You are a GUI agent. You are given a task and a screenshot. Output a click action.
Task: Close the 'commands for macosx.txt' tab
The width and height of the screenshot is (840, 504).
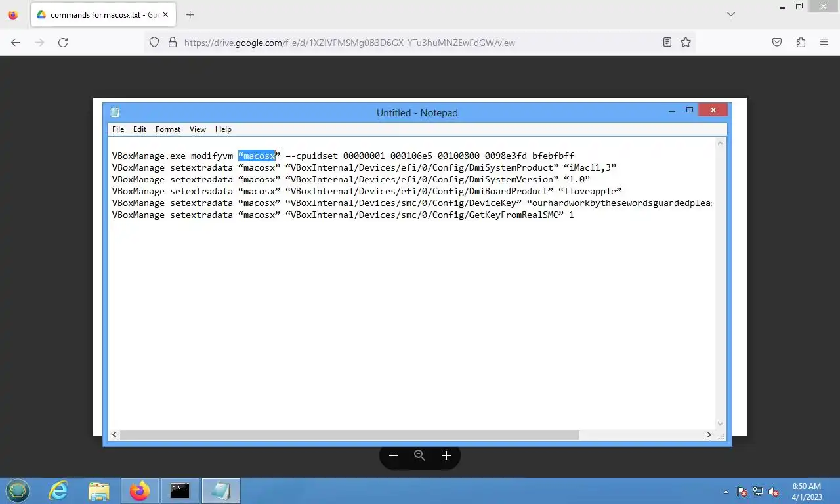[x=165, y=14]
